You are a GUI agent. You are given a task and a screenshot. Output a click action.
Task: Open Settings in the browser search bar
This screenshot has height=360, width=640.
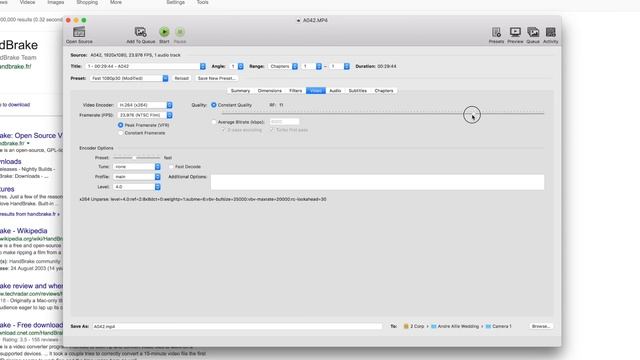tap(176, 2)
